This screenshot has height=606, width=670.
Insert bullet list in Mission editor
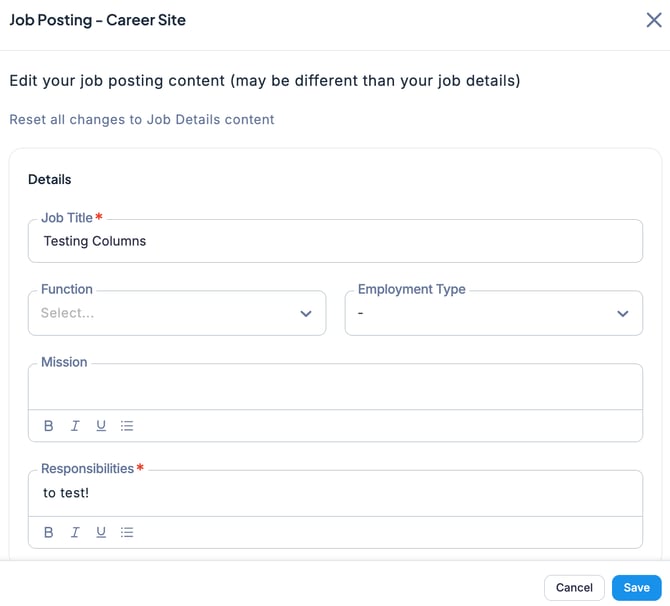tap(127, 426)
